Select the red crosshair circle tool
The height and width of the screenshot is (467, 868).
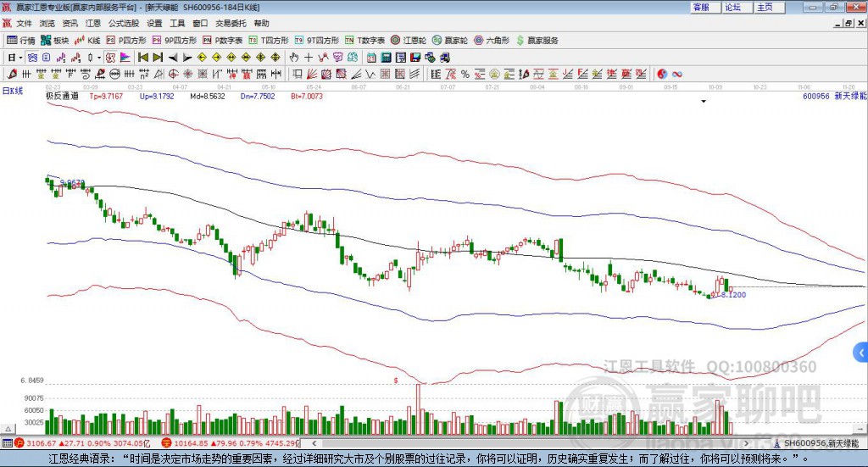[173, 74]
